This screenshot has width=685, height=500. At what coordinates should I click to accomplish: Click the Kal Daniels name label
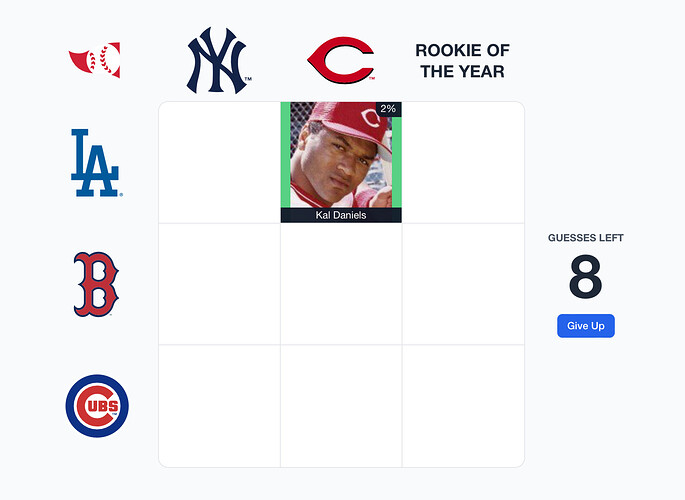click(341, 215)
